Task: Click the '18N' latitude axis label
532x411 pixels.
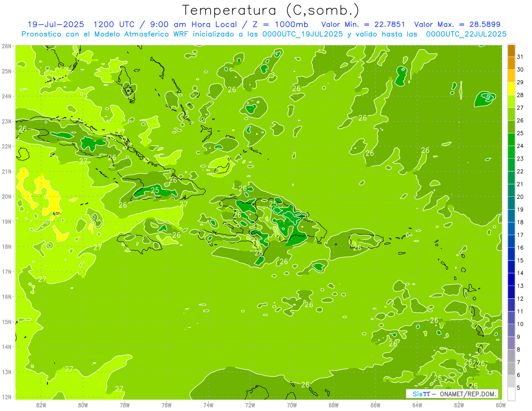Action: [6, 247]
